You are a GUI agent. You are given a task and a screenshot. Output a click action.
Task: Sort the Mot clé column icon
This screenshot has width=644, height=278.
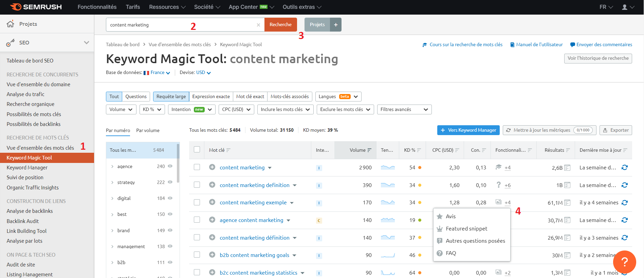coord(228,150)
